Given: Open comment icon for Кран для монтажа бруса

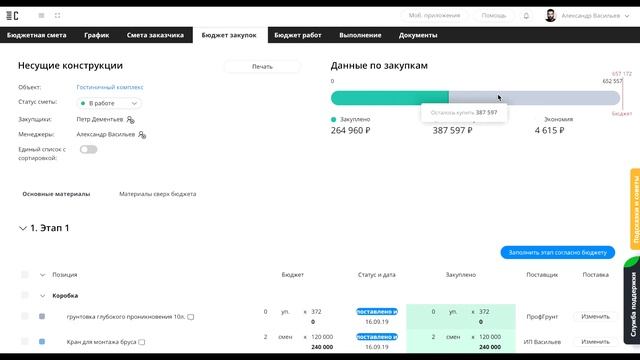Looking at the screenshot, I should click(142, 342).
